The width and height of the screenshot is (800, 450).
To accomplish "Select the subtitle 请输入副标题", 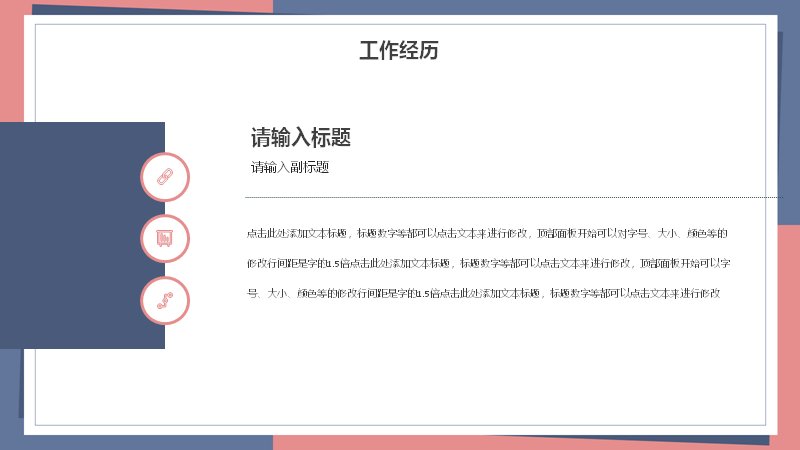I will (290, 167).
